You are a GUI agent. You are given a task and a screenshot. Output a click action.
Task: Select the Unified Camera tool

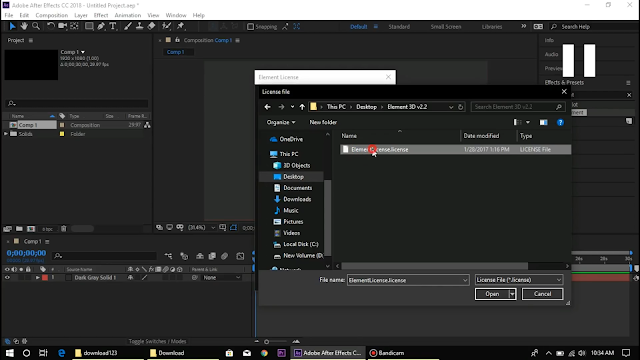[62, 26]
